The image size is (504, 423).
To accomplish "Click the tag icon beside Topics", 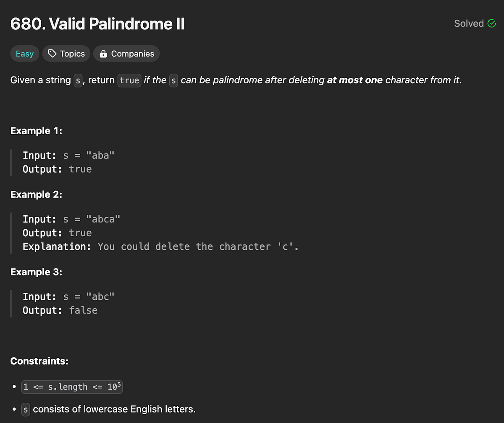I will [52, 54].
